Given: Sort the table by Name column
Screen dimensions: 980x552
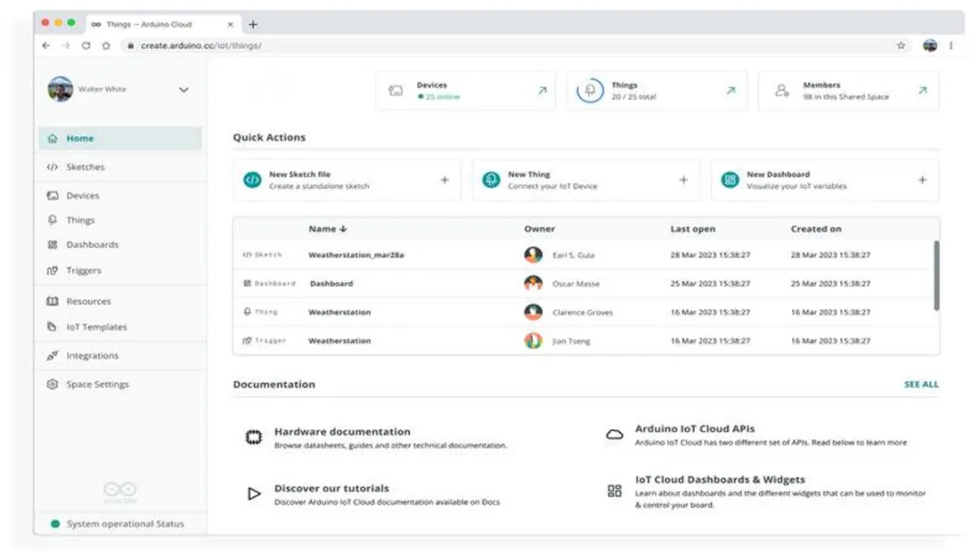Looking at the screenshot, I should coord(328,229).
